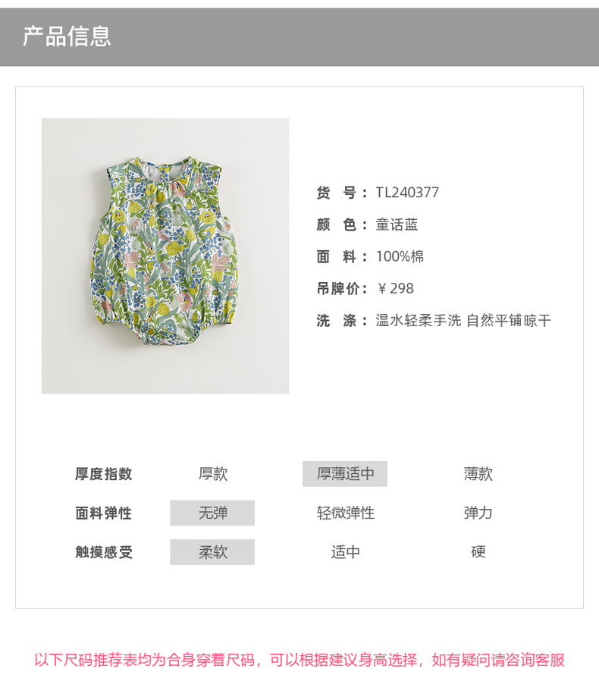The height and width of the screenshot is (700, 599).
Task: Click the fabric value 100%棉
Action: click(400, 256)
